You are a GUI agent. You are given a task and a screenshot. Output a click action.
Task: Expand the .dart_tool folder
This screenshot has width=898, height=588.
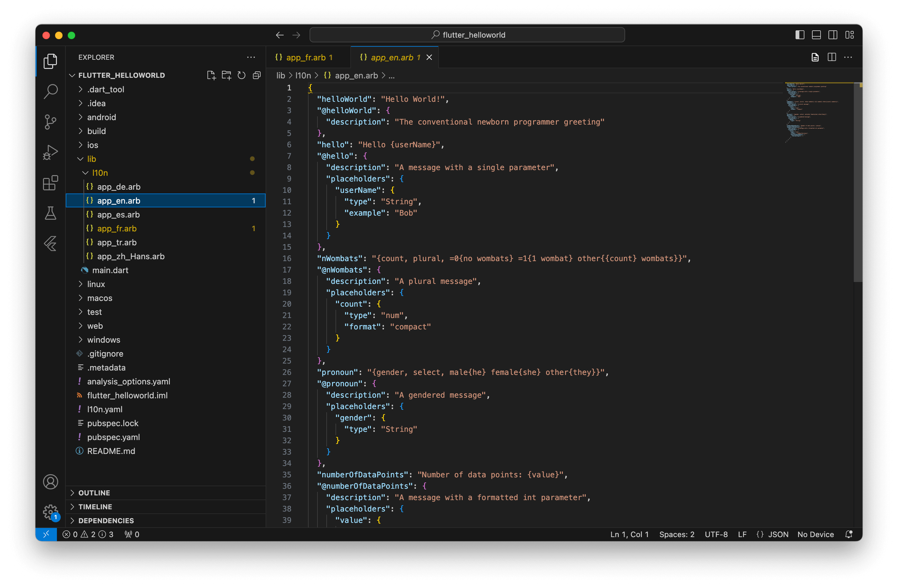tap(166, 89)
